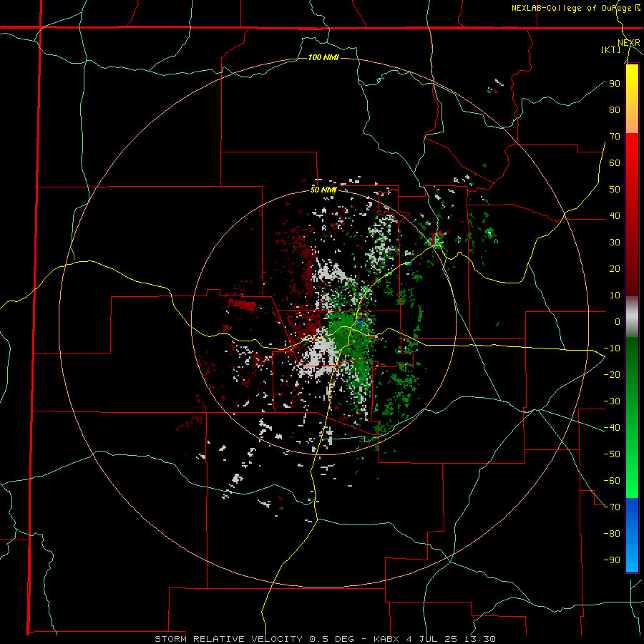Click the -20 value on the velocity scale

coord(612,374)
